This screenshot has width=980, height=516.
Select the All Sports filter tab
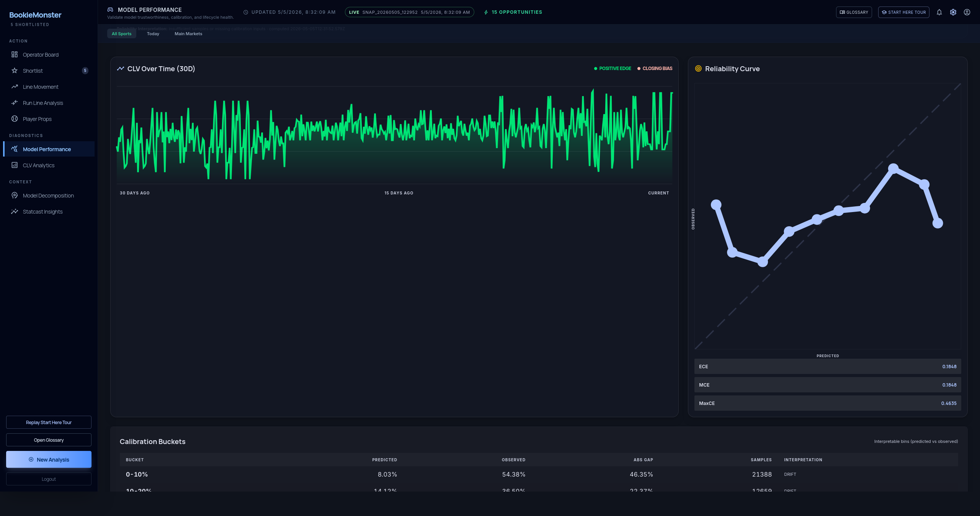[x=121, y=34]
